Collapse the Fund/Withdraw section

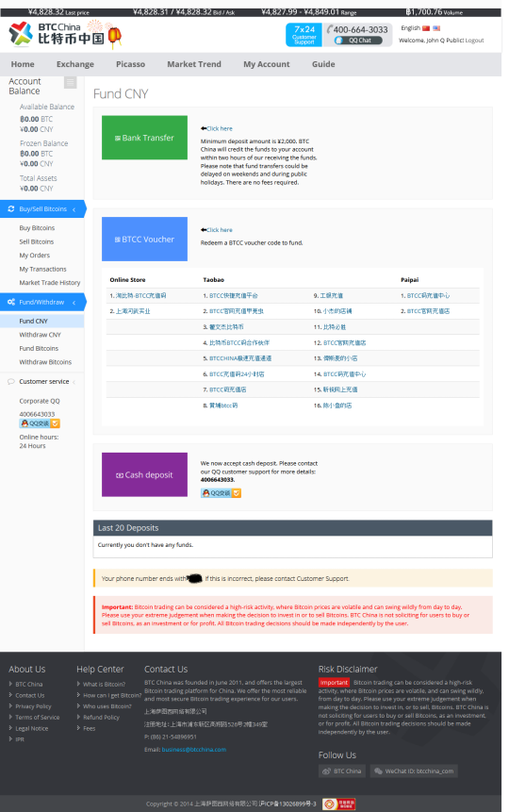tap(74, 303)
